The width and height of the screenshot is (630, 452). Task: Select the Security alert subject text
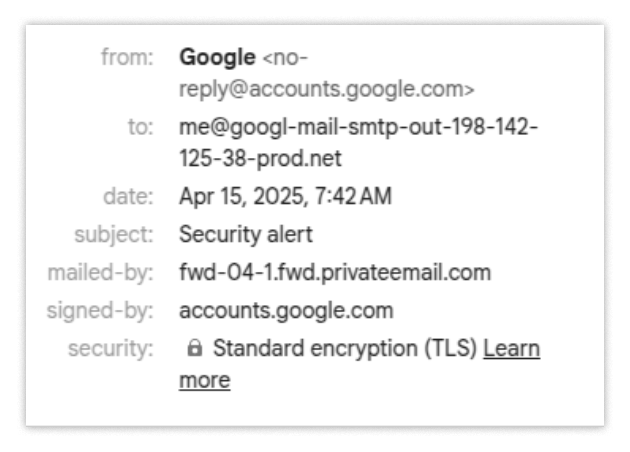pyautogui.click(x=245, y=235)
